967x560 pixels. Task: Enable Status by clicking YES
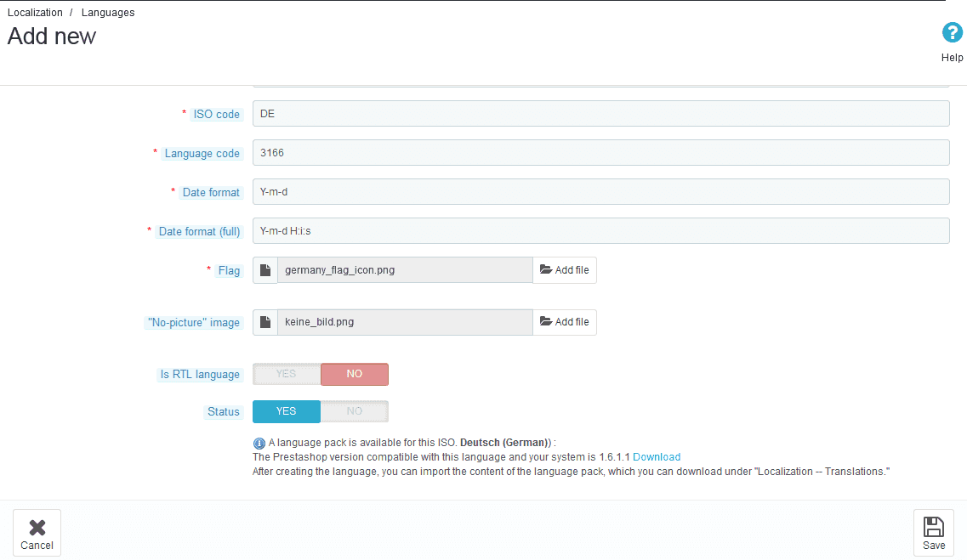tap(287, 411)
